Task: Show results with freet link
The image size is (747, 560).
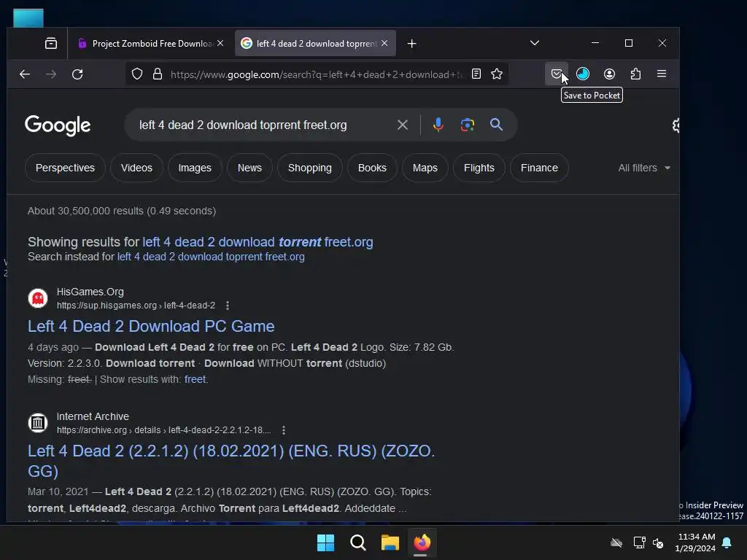Action: point(196,379)
